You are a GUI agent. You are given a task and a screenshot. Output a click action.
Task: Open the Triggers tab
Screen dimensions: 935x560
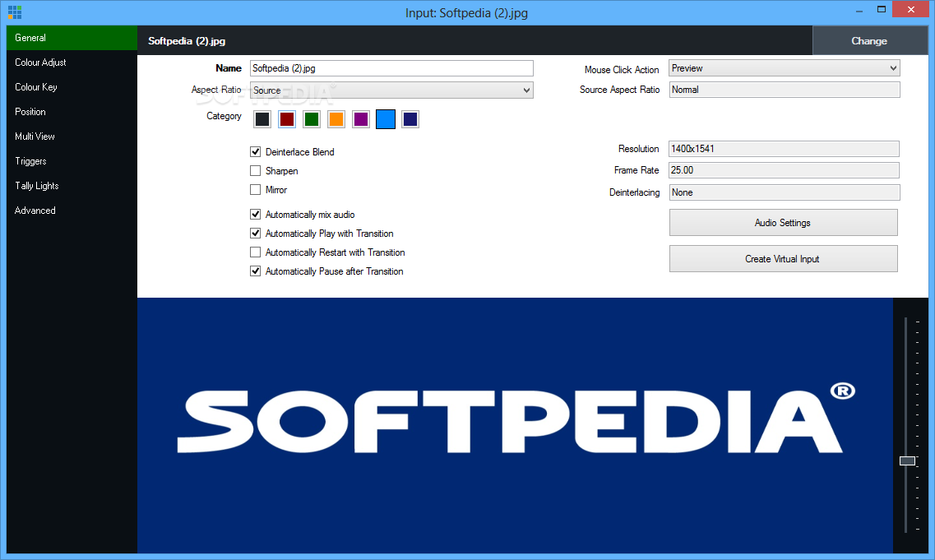[72, 161]
